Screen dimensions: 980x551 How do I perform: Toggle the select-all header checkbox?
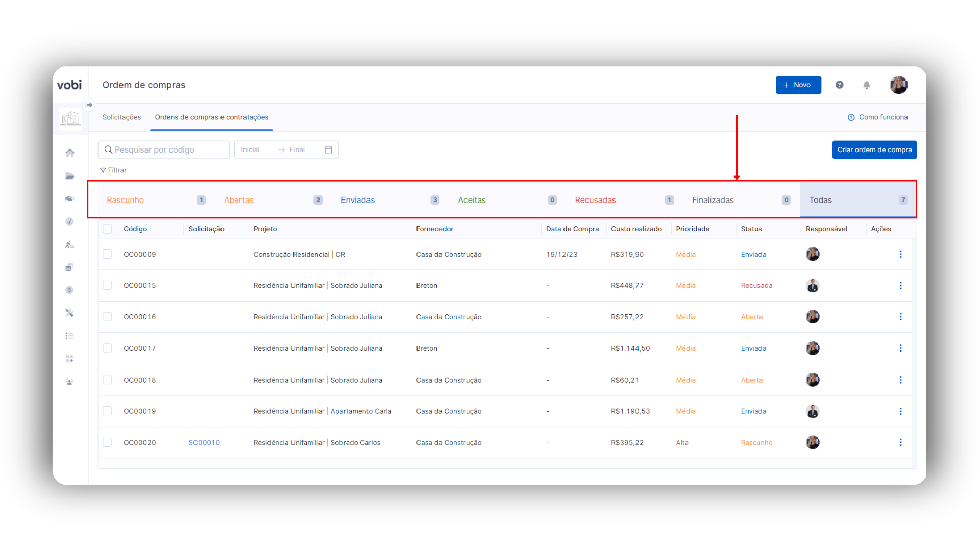[x=107, y=229]
